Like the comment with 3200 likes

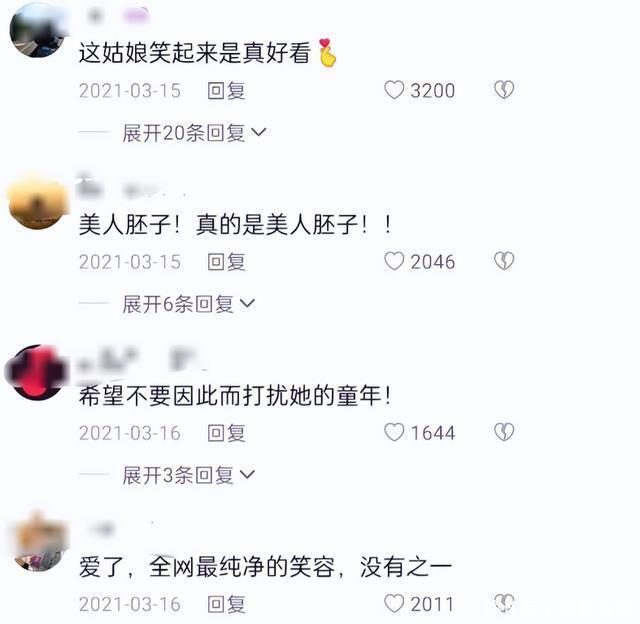point(394,90)
